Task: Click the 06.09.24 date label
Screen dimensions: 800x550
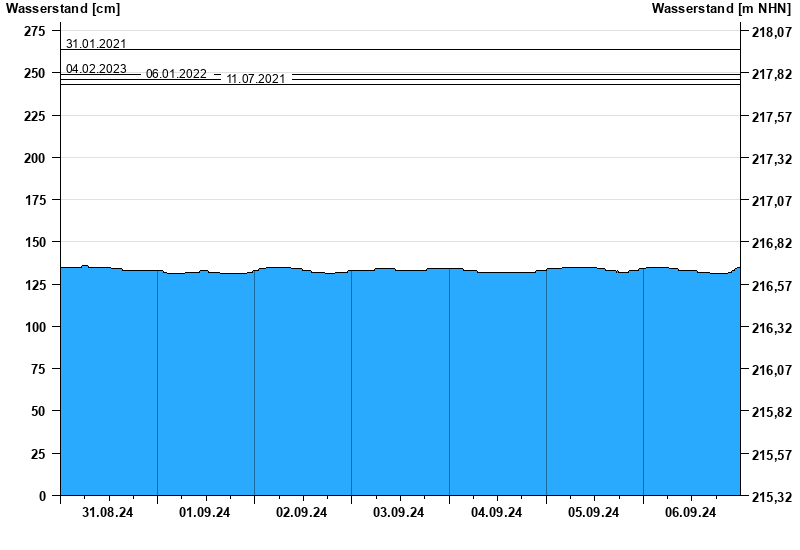Action: pos(691,513)
